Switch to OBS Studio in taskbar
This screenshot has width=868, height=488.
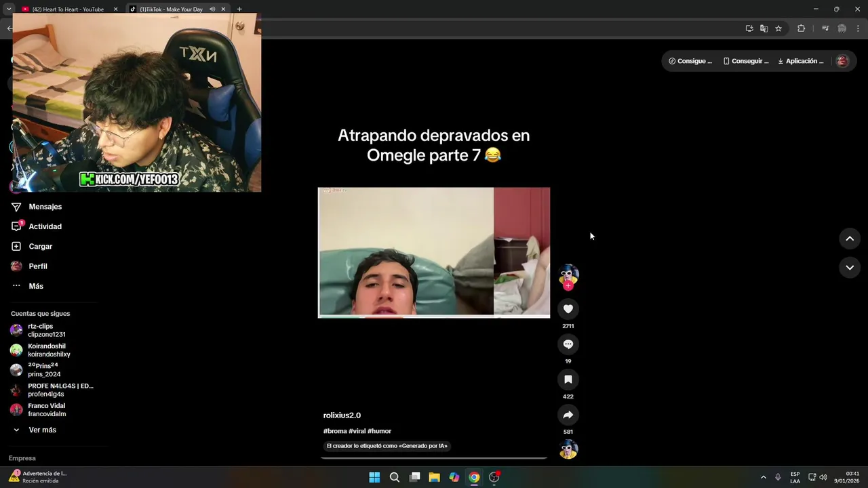click(494, 477)
